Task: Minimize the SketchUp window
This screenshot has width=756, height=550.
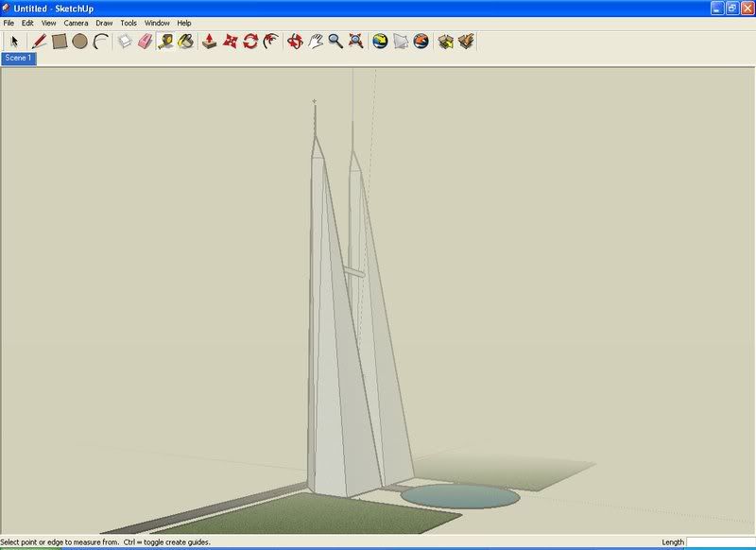Action: tap(717, 9)
